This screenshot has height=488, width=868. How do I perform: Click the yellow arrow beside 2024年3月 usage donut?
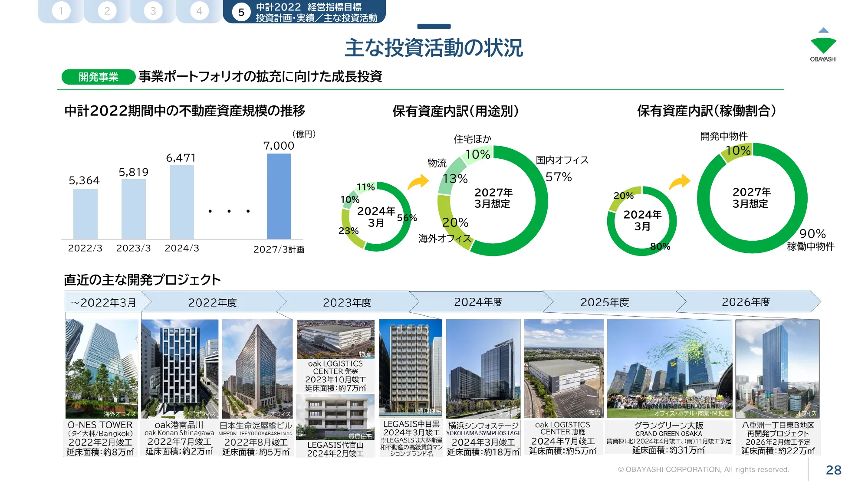pos(418,182)
